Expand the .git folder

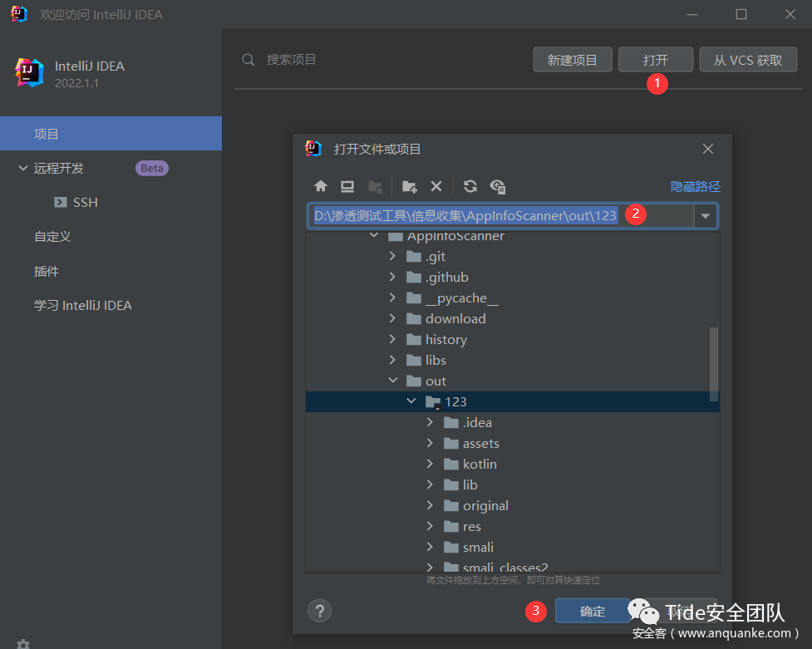(x=392, y=257)
